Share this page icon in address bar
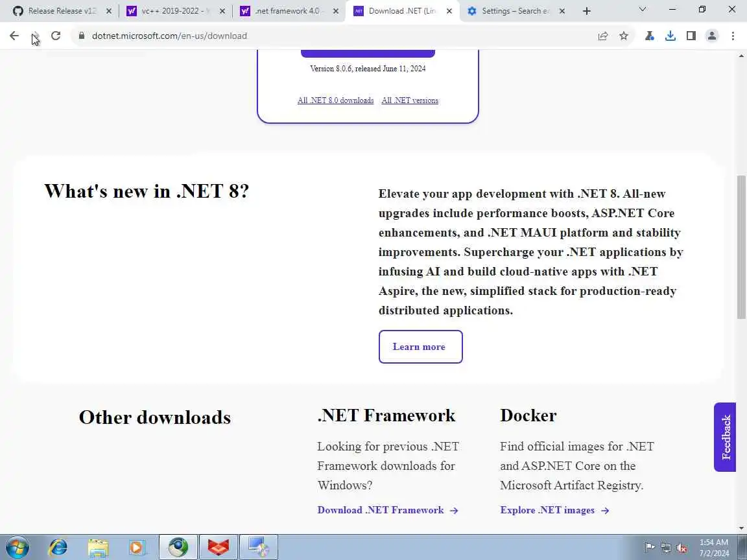This screenshot has height=560, width=747. pyautogui.click(x=602, y=36)
